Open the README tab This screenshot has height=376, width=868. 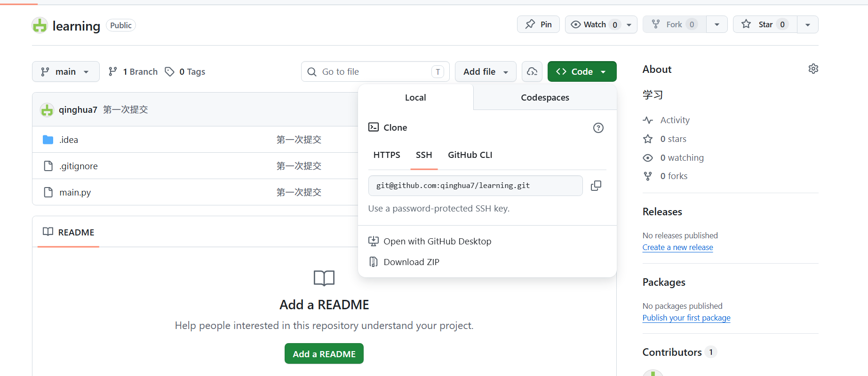(x=68, y=232)
